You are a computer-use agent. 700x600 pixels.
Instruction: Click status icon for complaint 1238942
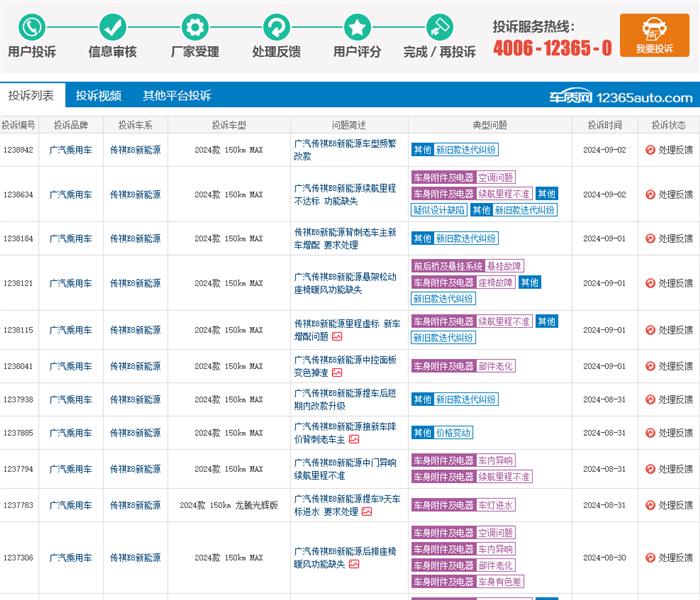tap(650, 150)
